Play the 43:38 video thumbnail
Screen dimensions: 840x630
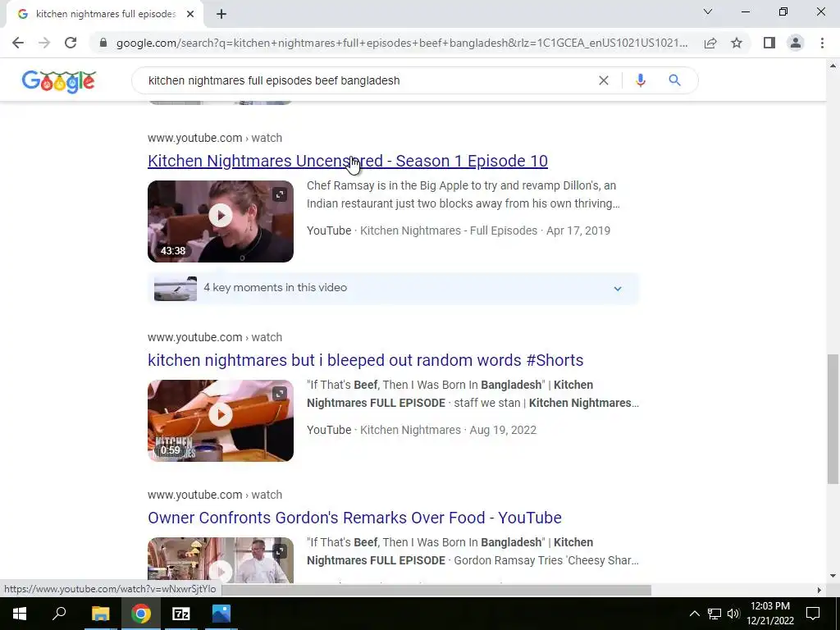221,221
